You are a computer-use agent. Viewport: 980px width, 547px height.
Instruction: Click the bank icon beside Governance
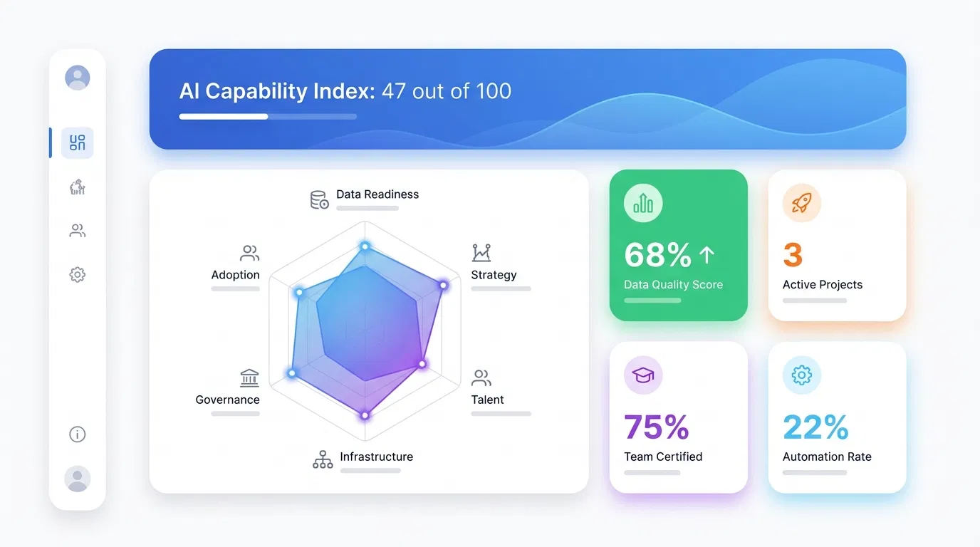click(249, 377)
